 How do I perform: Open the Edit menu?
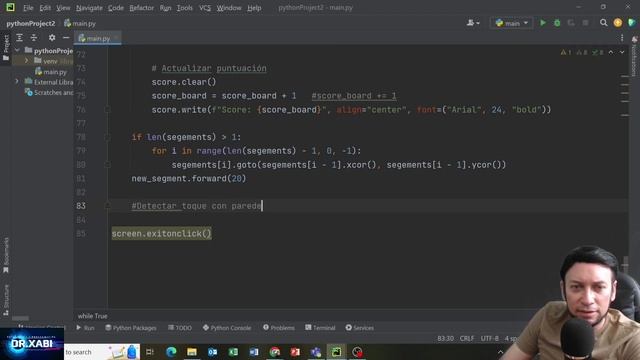[x=45, y=8]
